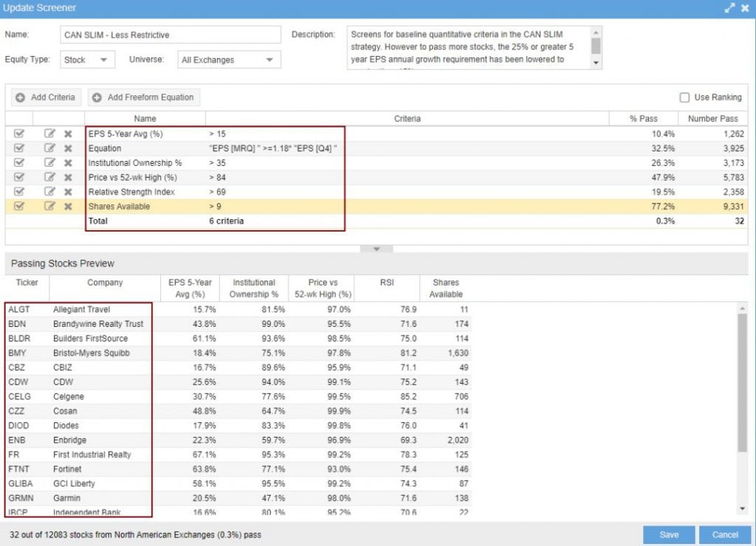756x546 pixels.
Task: Click the Add Criteria button
Action: pyautogui.click(x=46, y=97)
